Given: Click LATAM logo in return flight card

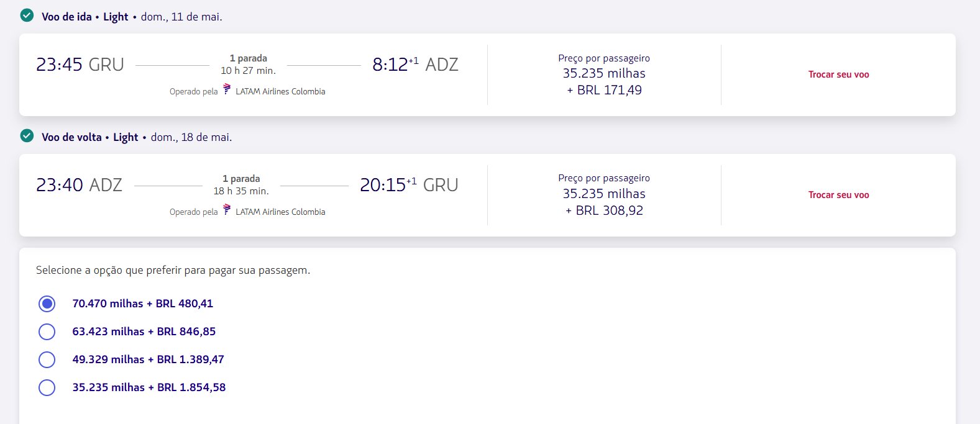Looking at the screenshot, I should coord(227,210).
